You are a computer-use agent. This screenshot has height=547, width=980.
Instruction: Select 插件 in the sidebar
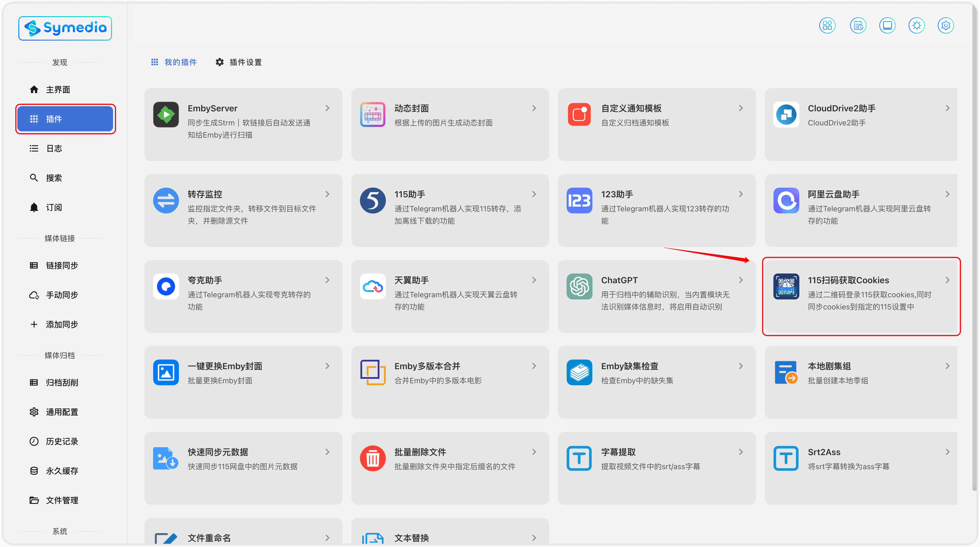[65, 119]
